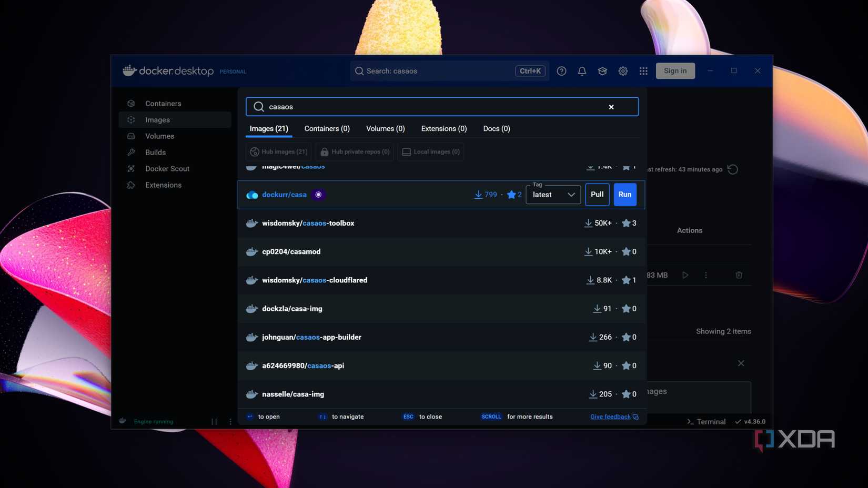868x488 pixels.
Task: Open the Learning Center icon
Action: pos(602,70)
